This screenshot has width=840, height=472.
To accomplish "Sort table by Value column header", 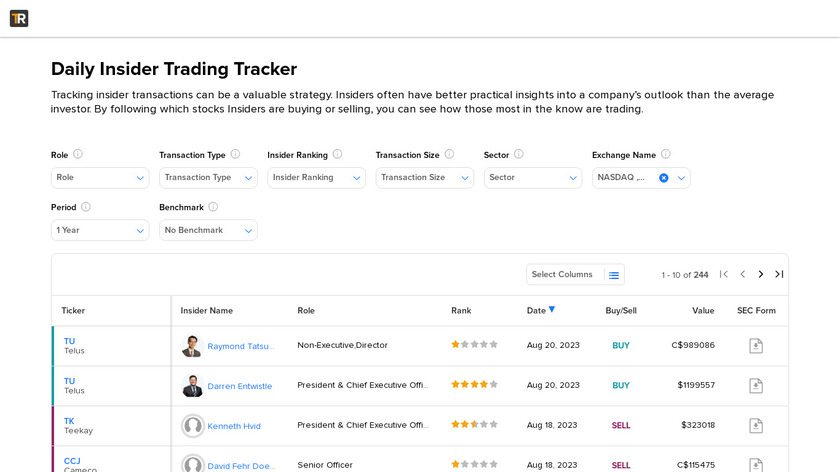I will pyautogui.click(x=703, y=311).
